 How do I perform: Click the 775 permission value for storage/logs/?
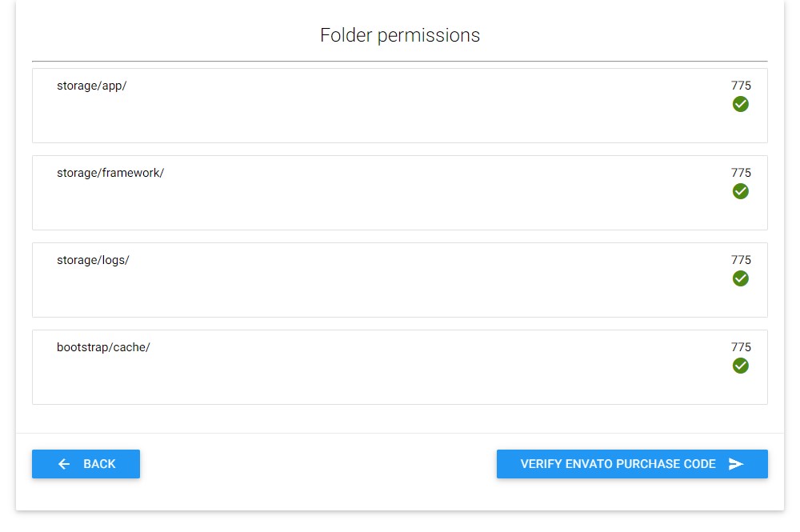click(x=741, y=260)
